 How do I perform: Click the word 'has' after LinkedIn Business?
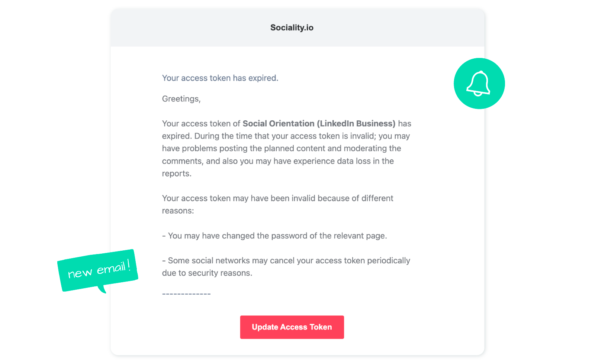coord(405,124)
